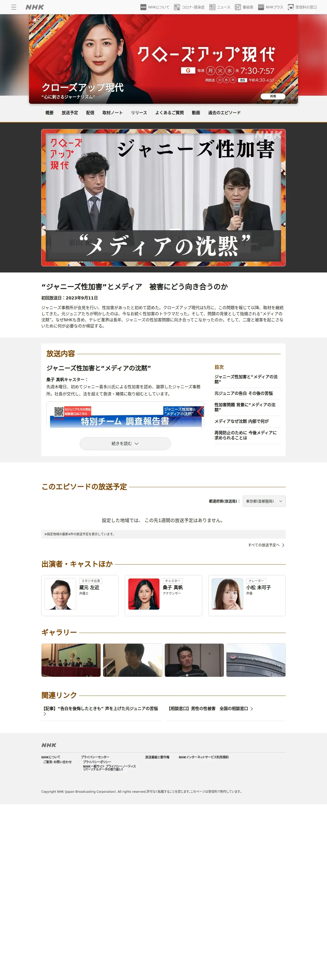Click the 特別チーム 調査報告書 article image
This screenshot has height=980, width=327.
pos(125,416)
